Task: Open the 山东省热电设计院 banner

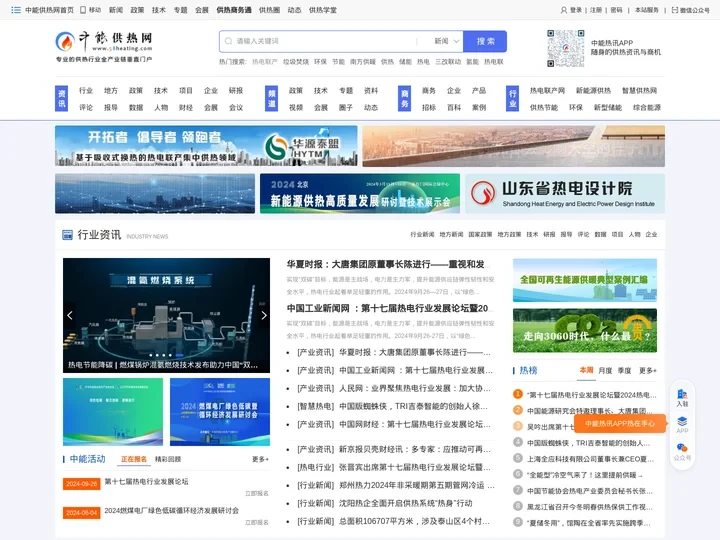Action: [x=565, y=193]
